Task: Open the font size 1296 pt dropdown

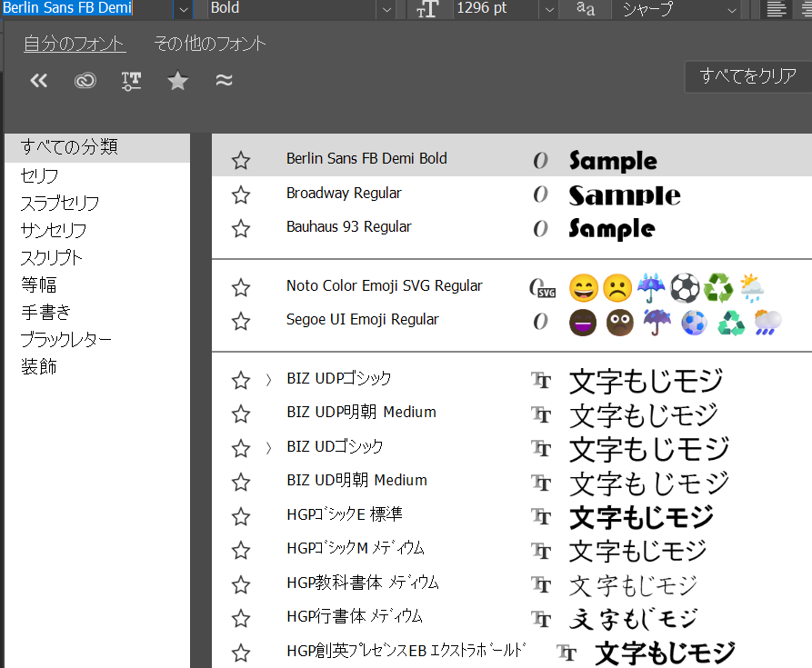Action: pos(548,9)
